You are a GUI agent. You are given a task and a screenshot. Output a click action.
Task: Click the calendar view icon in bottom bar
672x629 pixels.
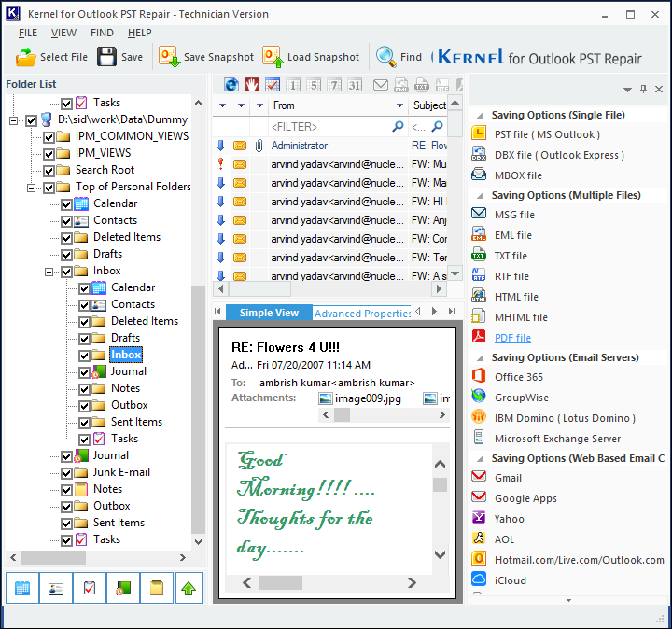[x=22, y=588]
